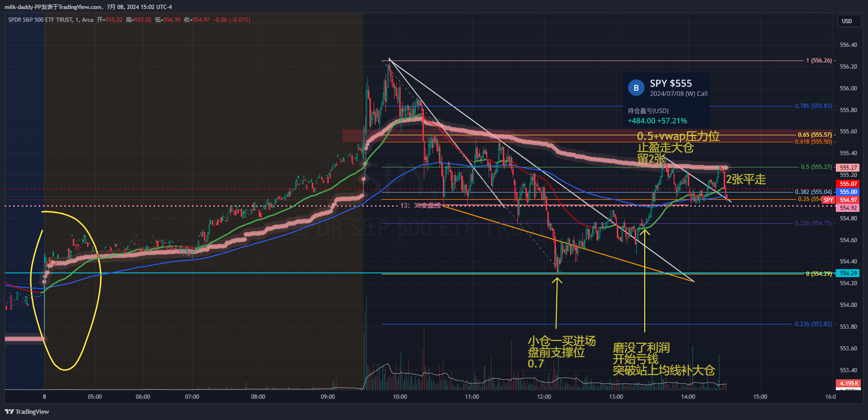Click the SPDR S&P 500 ETF TRUST title
Screen dimensions: 868x420
tap(41, 20)
